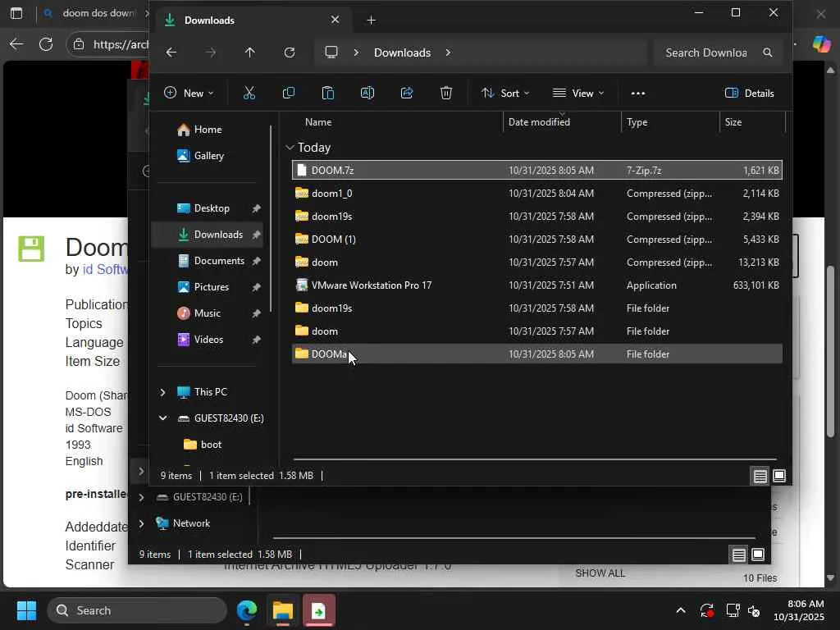Screen dimensions: 840x630
Task: Switch to large thumbnails view icon in front window status bar
Action: [779, 476]
